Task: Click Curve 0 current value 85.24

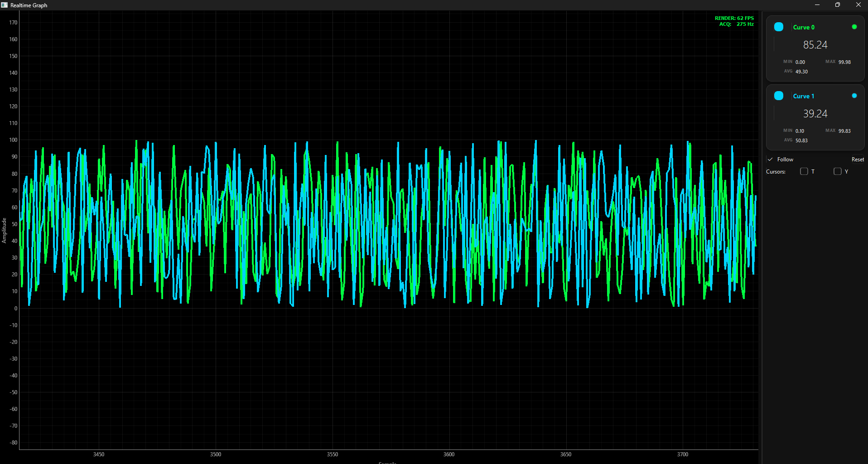Action: (815, 45)
